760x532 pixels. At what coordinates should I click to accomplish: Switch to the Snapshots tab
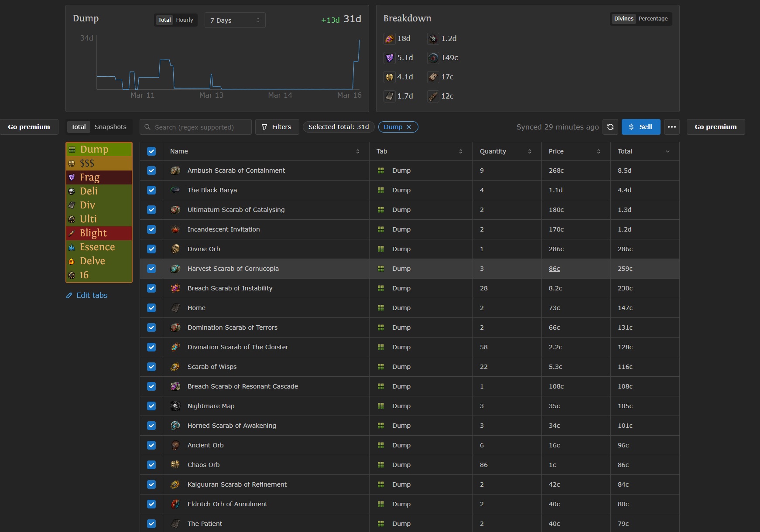coord(110,127)
